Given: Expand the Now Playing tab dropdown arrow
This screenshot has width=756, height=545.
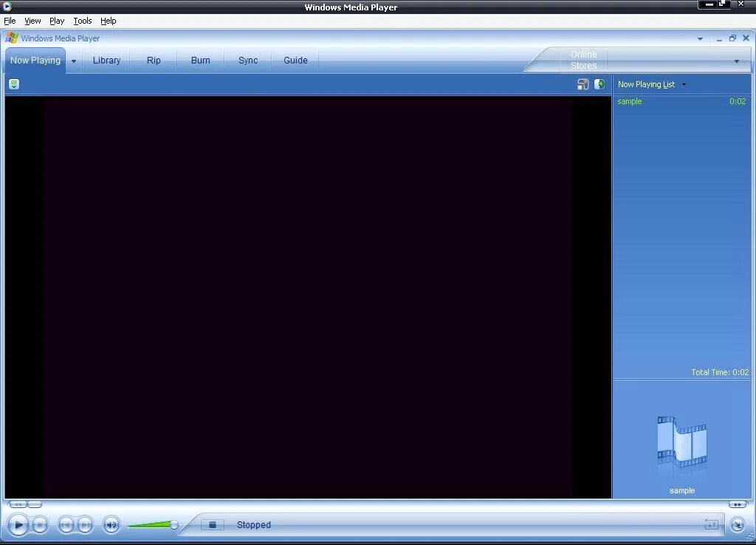Looking at the screenshot, I should pos(74,61).
